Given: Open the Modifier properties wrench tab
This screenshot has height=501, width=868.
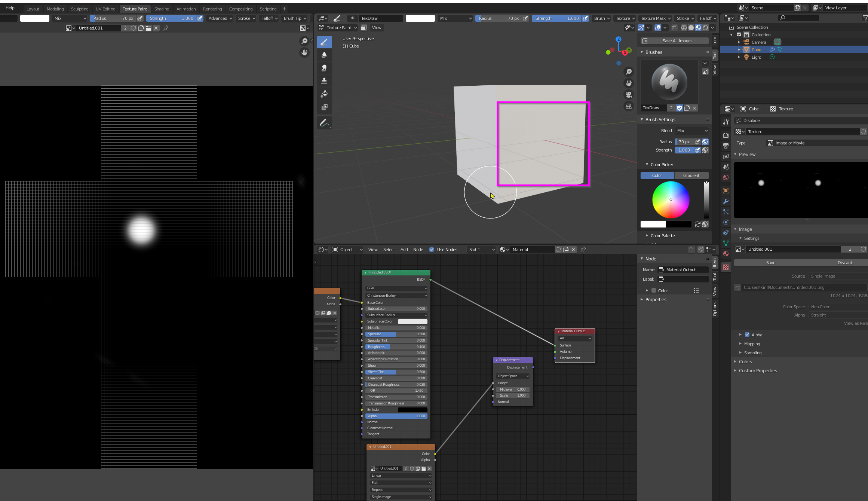Looking at the screenshot, I should tap(726, 201).
